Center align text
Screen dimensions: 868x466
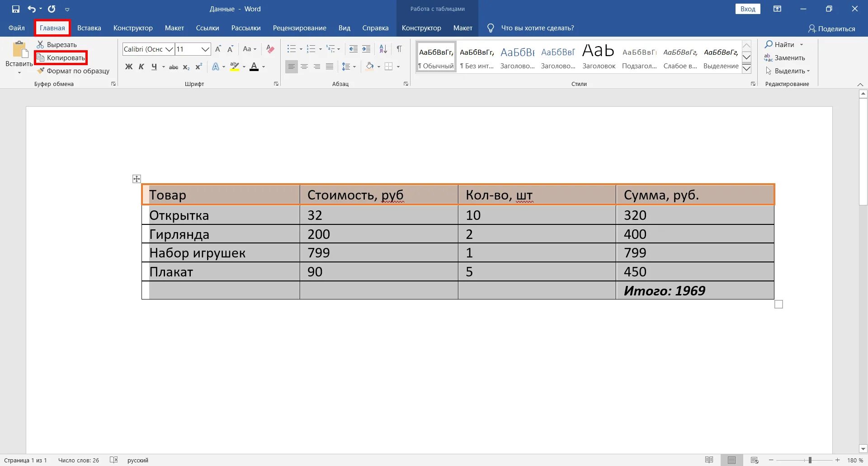click(x=304, y=67)
